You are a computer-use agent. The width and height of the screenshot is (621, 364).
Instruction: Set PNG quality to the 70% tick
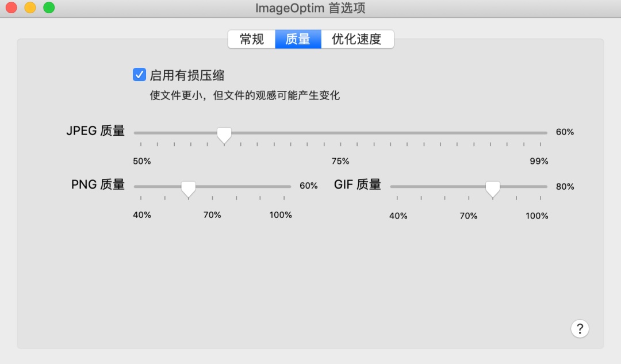tap(212, 186)
